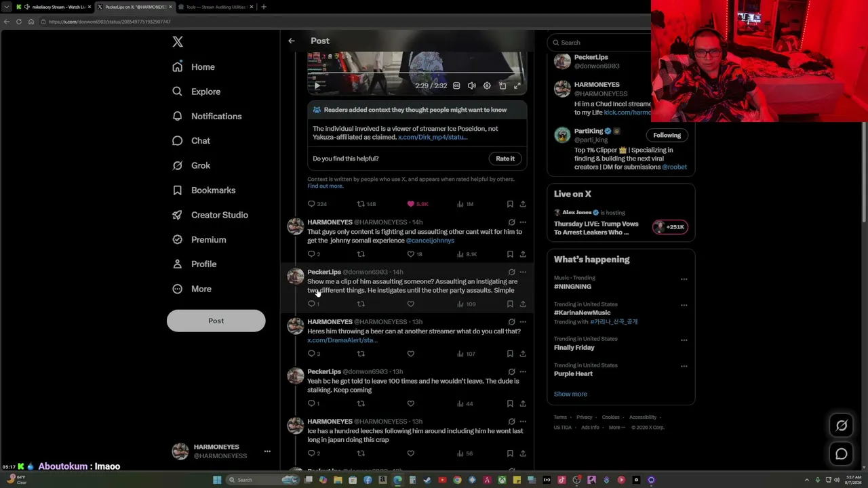
Task: Go to Home in the sidebar
Action: (194, 67)
